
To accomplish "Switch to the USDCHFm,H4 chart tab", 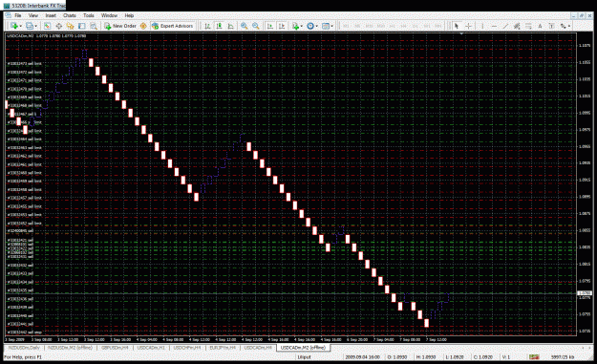I will tap(187, 348).
